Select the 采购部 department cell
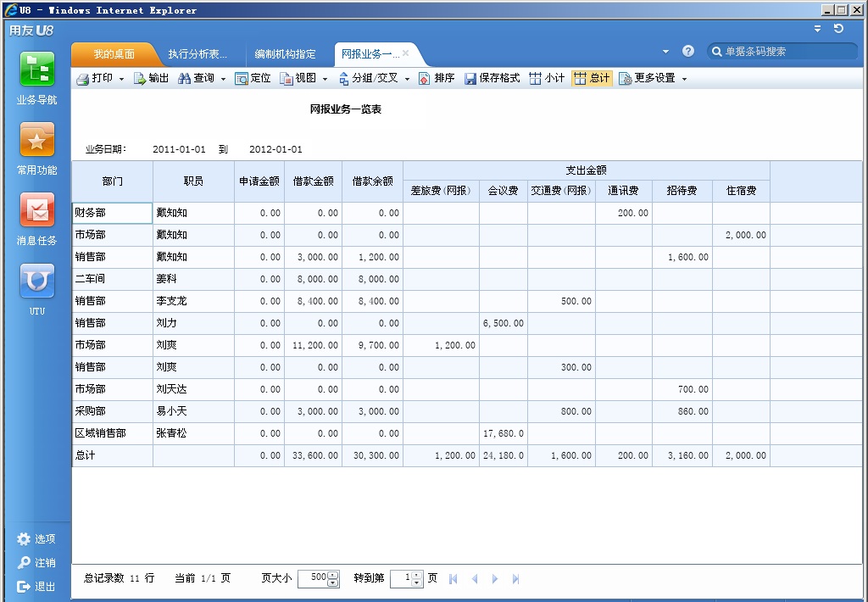Viewport: 868px width, 602px height. [113, 411]
